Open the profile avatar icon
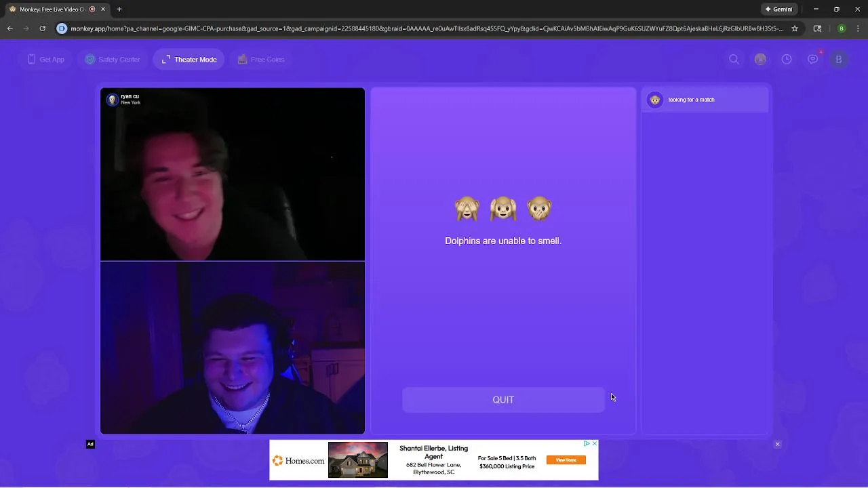Viewport: 868px width, 488px height. [760, 60]
